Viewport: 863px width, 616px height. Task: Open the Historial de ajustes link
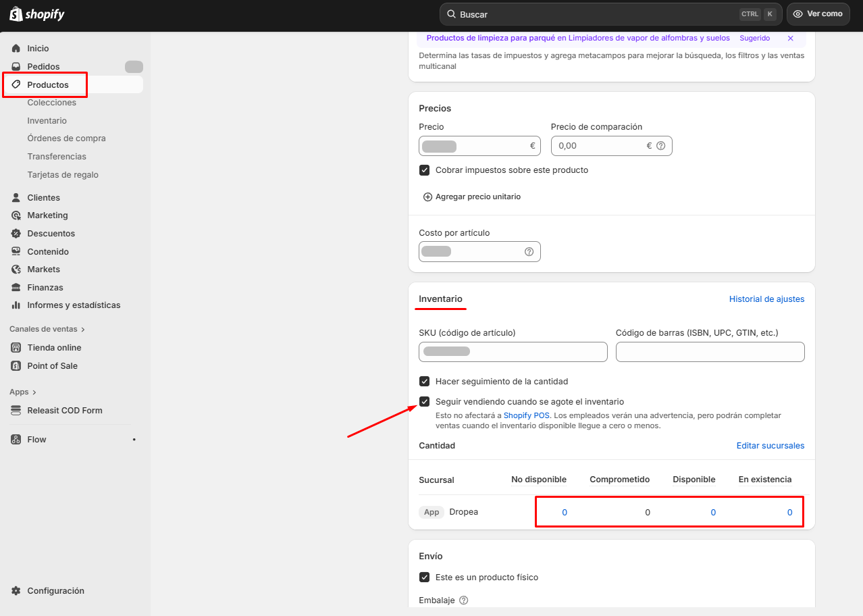coord(766,299)
